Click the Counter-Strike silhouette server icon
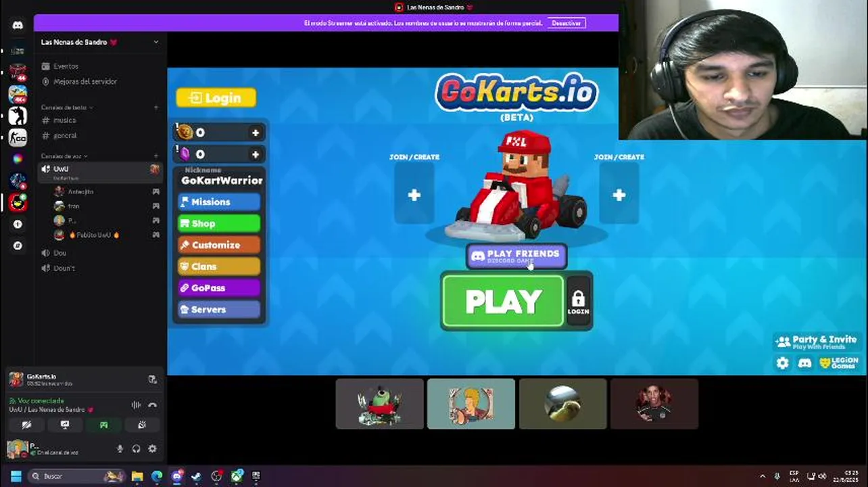The height and width of the screenshot is (487, 868). click(x=18, y=116)
